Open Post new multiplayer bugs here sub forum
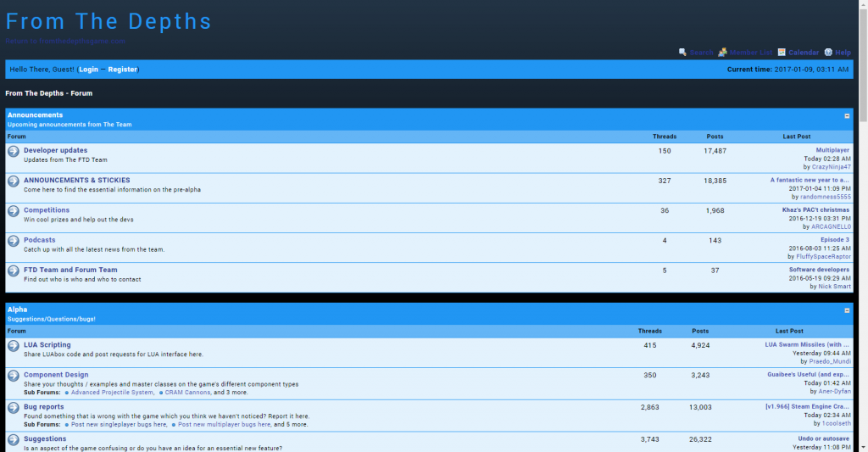The image size is (868, 452). [224, 424]
